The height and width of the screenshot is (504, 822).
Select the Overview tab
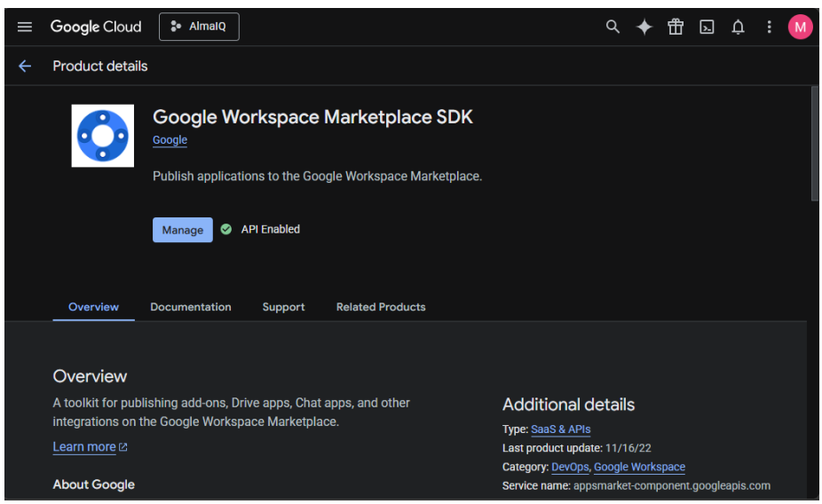click(93, 307)
